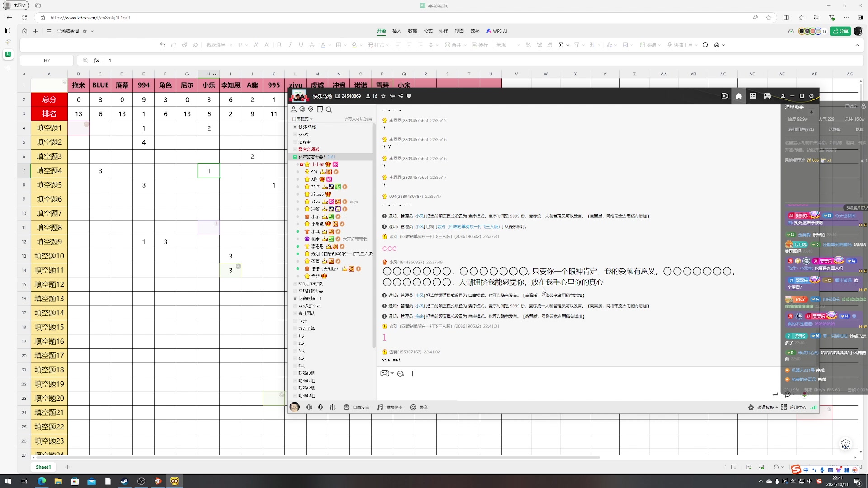Click the undo arrow in WPS toolbar
Image resolution: width=868 pixels, height=488 pixels.
(162, 45)
